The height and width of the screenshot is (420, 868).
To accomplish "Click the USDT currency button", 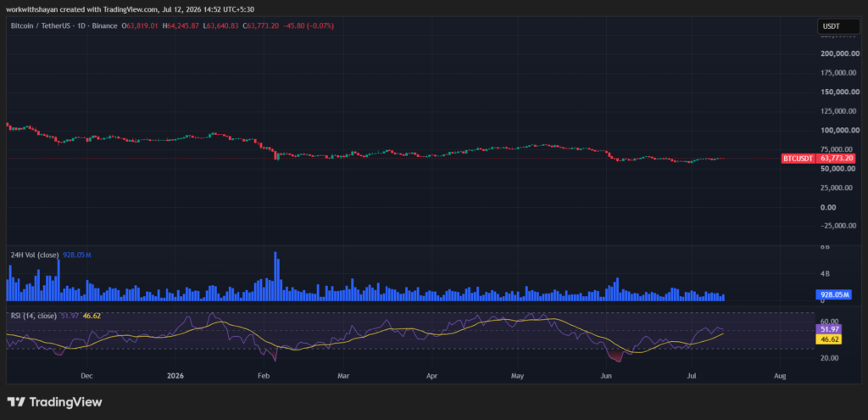I will coord(838,26).
